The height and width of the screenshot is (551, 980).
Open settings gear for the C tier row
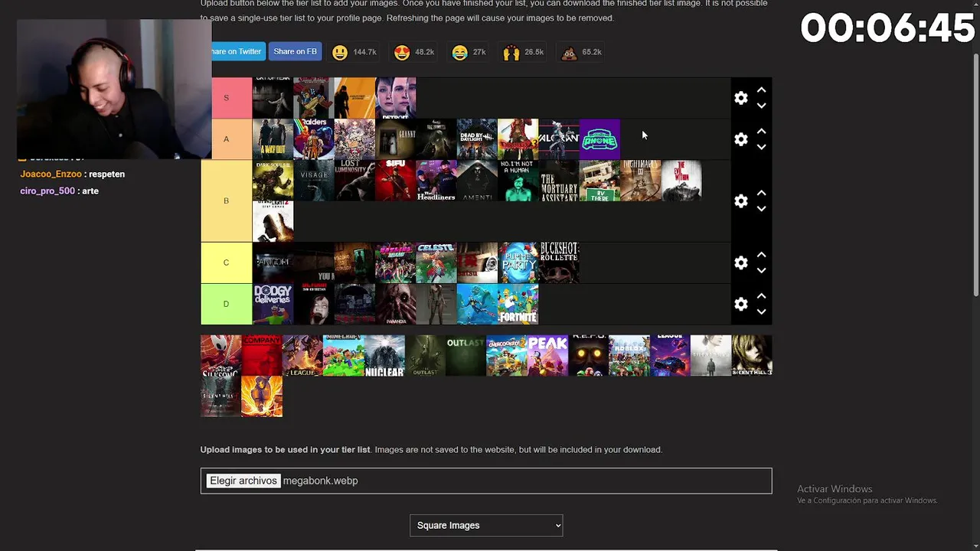740,262
